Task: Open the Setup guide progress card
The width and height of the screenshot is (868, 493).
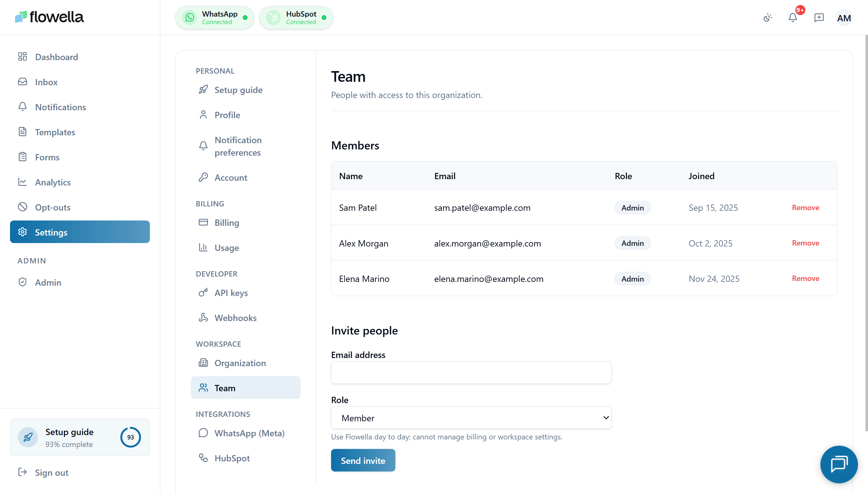Action: [x=80, y=437]
